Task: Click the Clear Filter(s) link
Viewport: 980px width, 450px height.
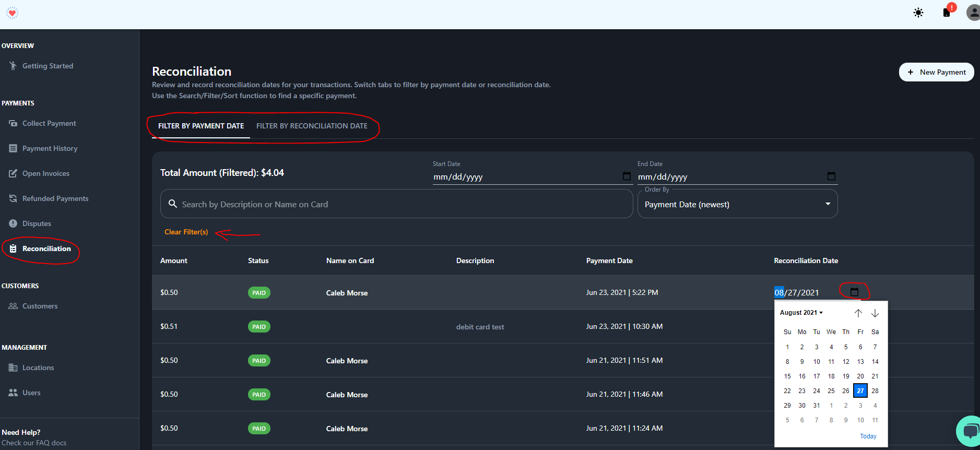Action: coord(186,232)
